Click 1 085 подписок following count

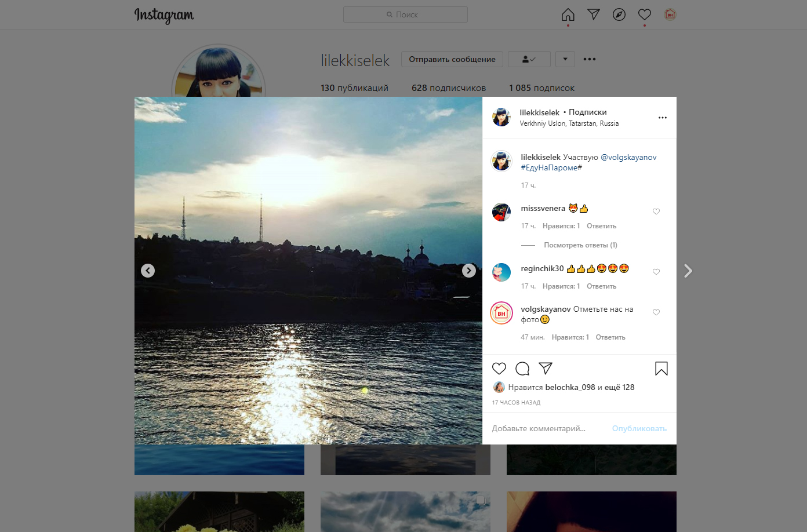[x=541, y=88]
